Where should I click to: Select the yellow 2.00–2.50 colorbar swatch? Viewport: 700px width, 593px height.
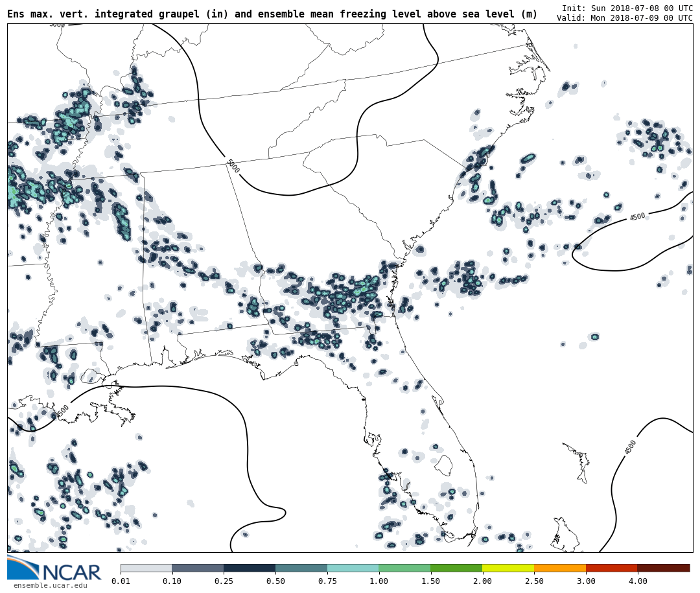coord(508,568)
